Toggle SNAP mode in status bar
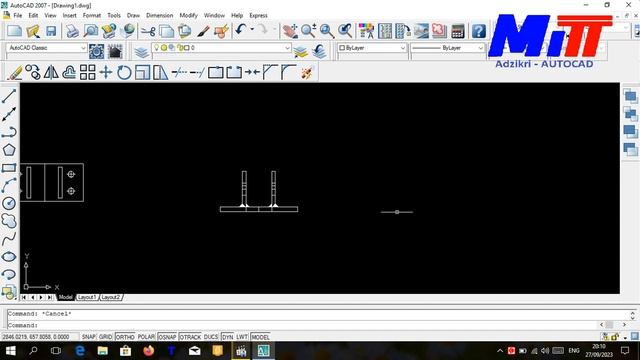Screen dimensions: 640x360 (x=89, y=337)
